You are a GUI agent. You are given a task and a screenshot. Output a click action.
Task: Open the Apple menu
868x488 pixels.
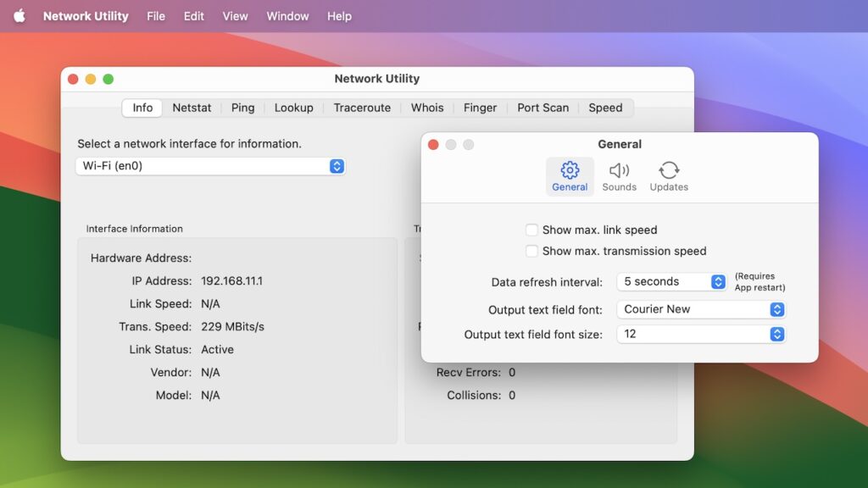[x=19, y=16]
